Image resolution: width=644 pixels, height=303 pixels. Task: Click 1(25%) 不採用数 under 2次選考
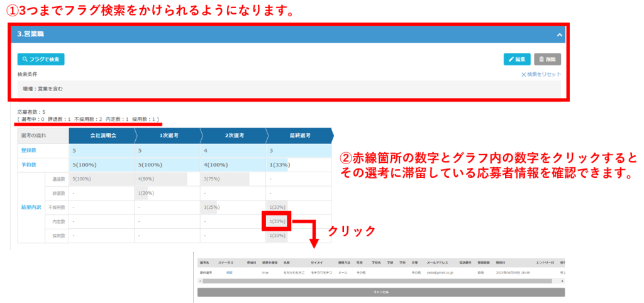click(211, 207)
